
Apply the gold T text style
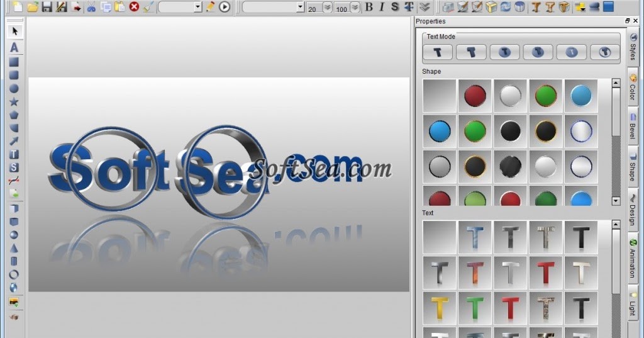point(440,308)
